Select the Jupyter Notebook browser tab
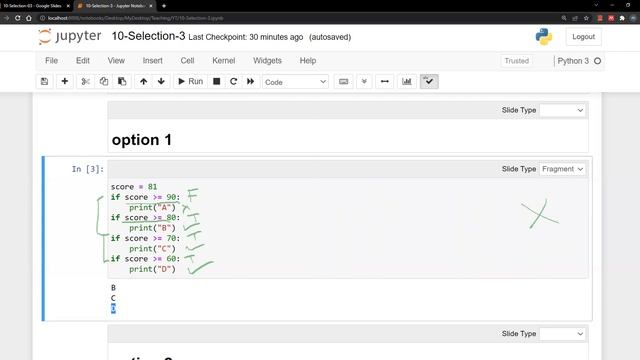Viewport: 640px width, 360px height. point(114,6)
